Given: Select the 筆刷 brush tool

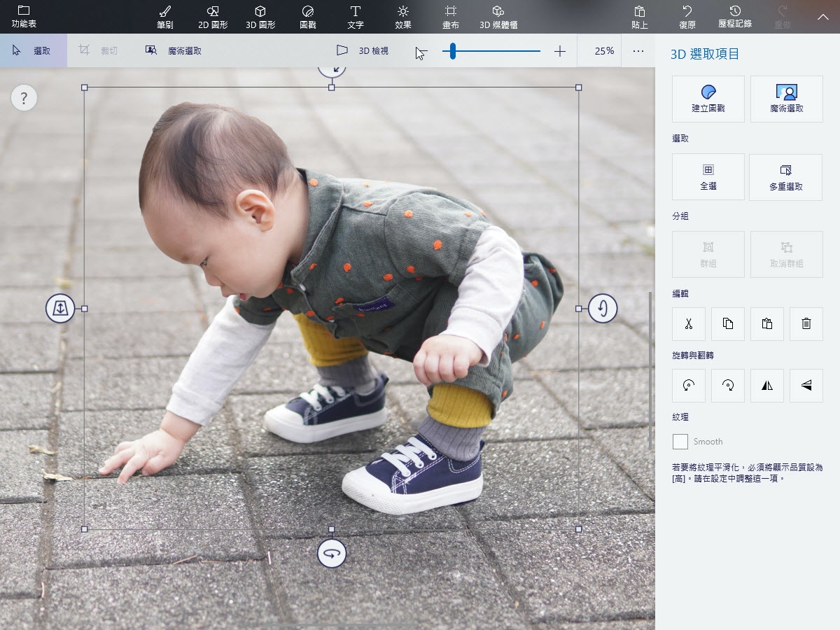Looking at the screenshot, I should click(x=165, y=17).
